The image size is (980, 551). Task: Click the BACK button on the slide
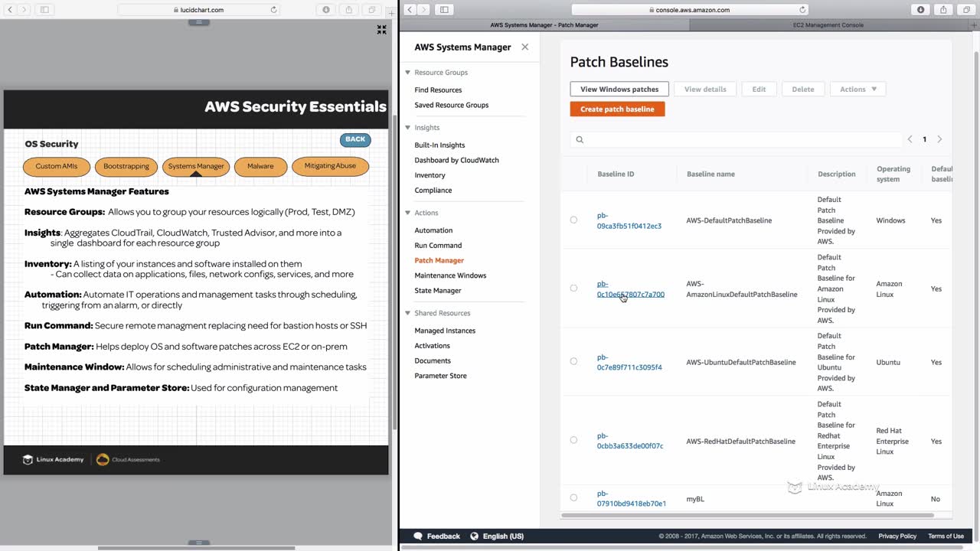pos(355,139)
